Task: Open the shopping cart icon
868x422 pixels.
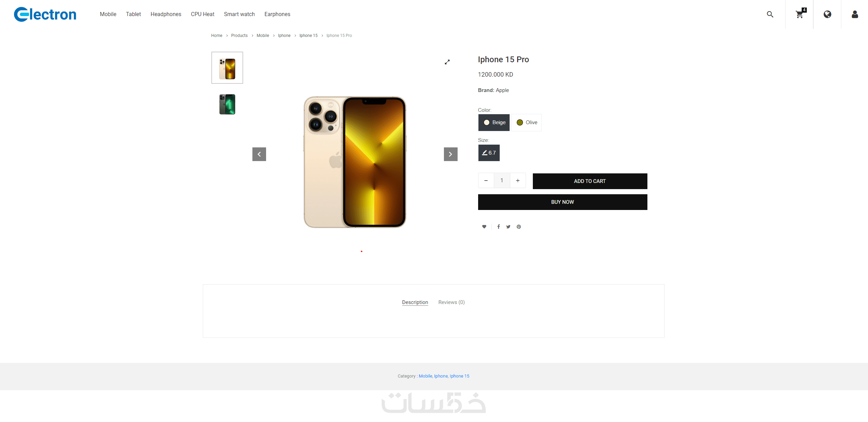Action: point(800,14)
